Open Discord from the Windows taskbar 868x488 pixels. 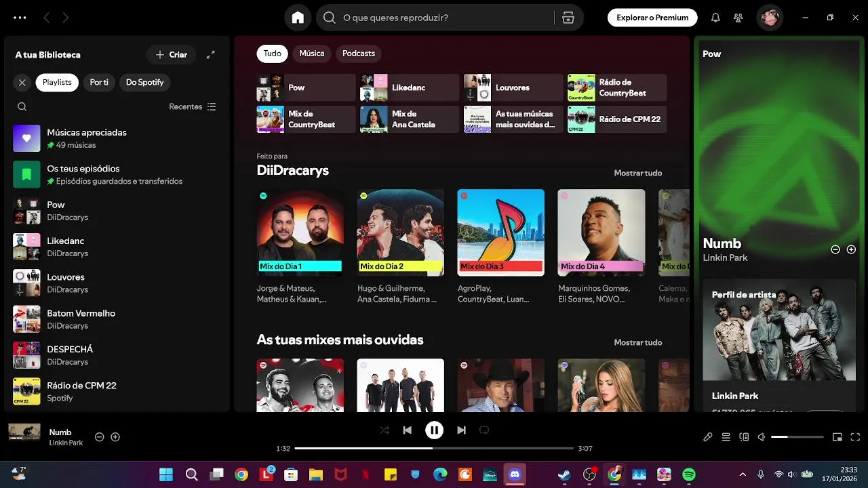515,474
